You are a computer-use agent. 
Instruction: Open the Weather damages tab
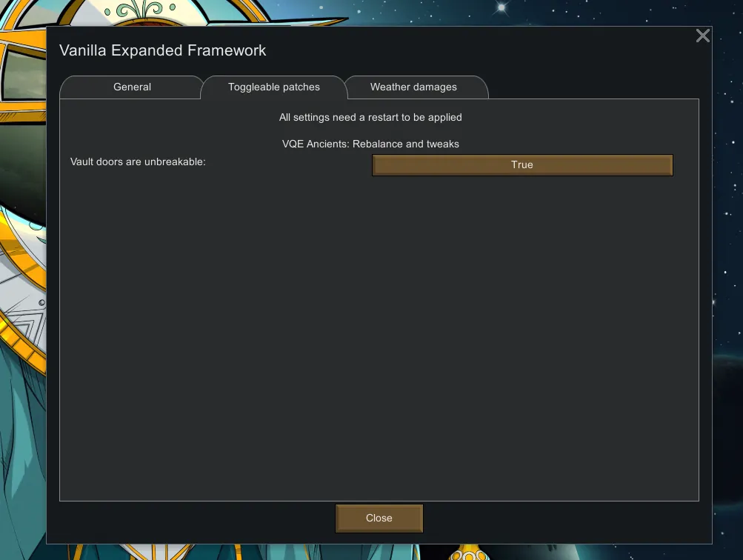(413, 87)
